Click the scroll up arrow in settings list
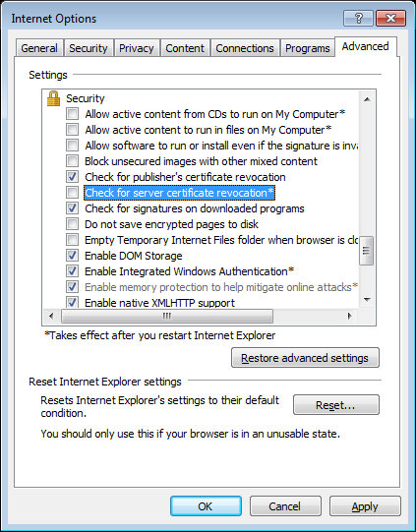The height and width of the screenshot is (532, 416). pyautogui.click(x=367, y=99)
